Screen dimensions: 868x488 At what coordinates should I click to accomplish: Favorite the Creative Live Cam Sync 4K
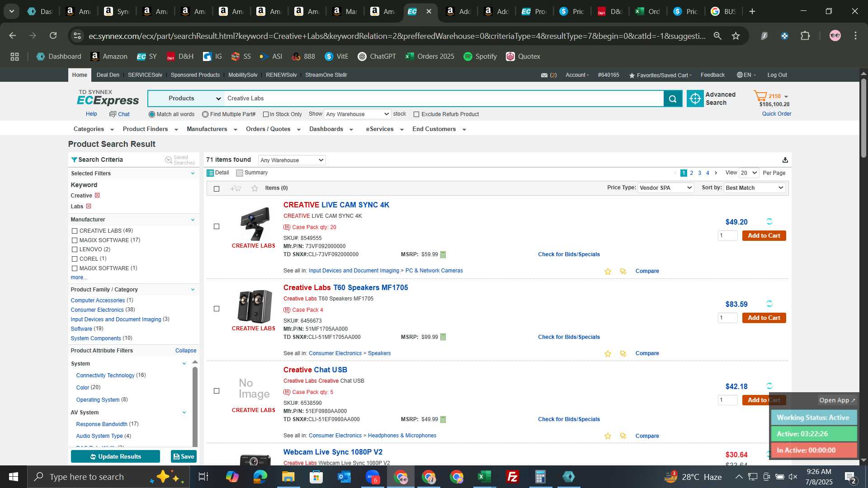point(608,272)
